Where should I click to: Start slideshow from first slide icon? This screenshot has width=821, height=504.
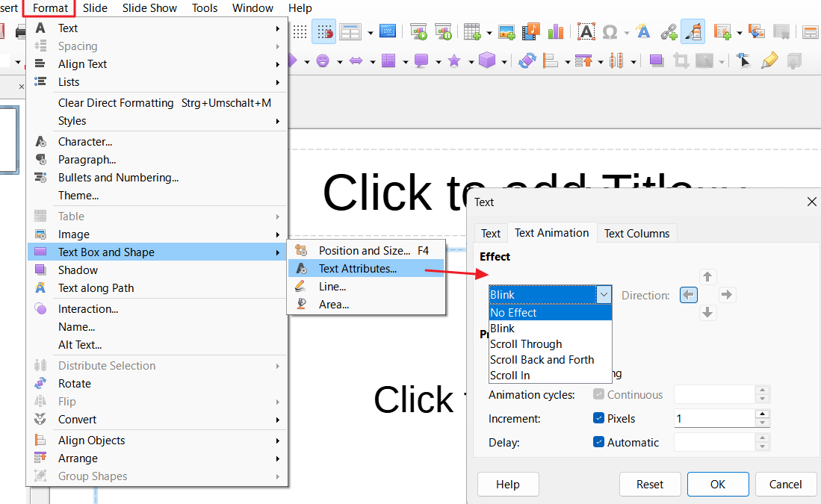point(419,32)
